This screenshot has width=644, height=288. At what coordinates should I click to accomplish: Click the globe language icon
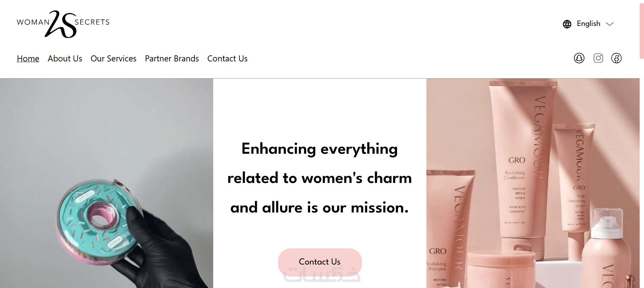567,24
